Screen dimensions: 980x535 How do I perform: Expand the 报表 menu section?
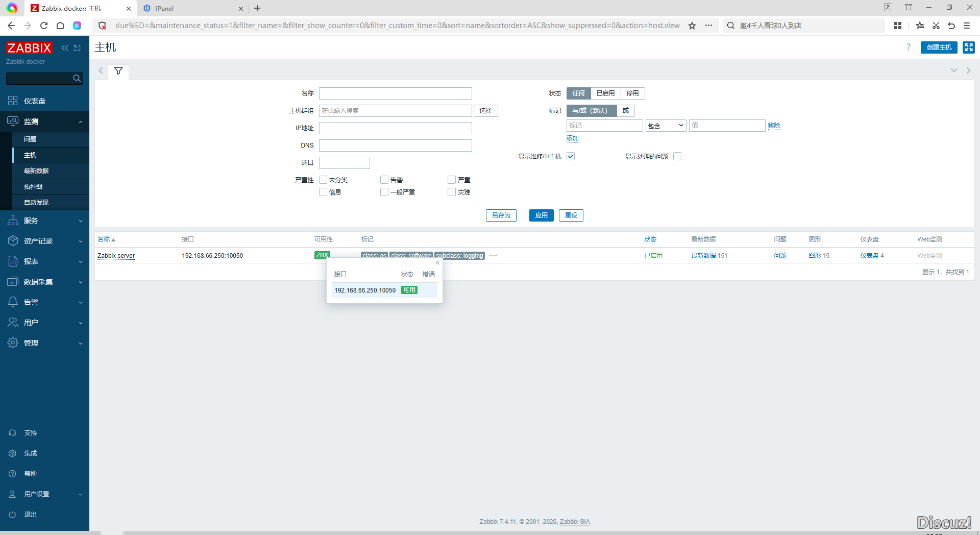tap(81, 262)
